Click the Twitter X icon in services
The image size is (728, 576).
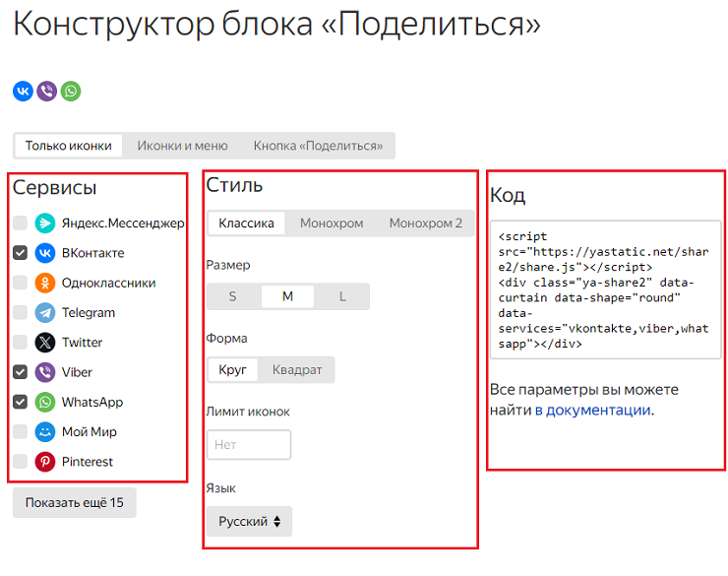45,343
